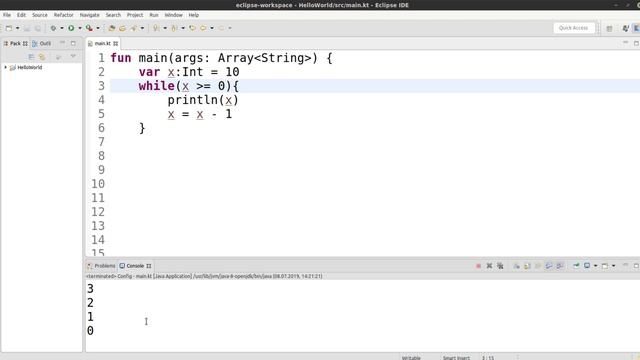Open the Display Selected Console dropdown arrow
The width and height of the screenshot is (640, 360).
pos(596,266)
